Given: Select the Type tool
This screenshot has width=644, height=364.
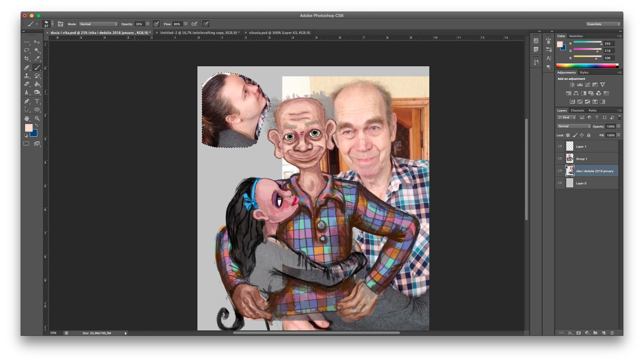Looking at the screenshot, I should pyautogui.click(x=37, y=101).
